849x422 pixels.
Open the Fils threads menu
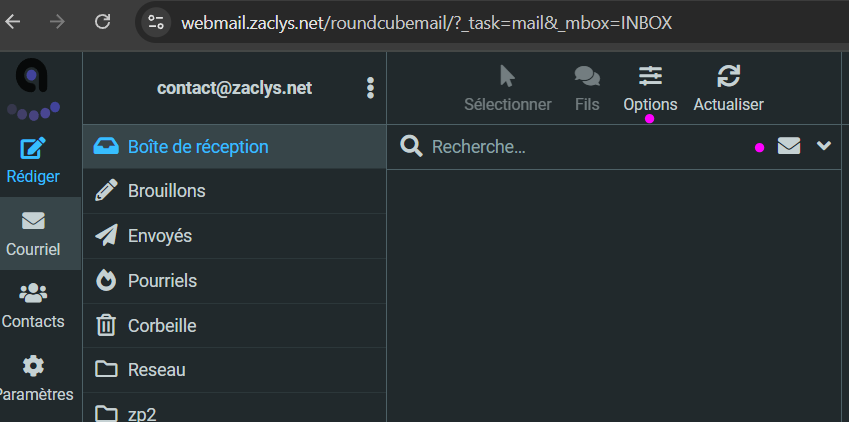point(588,77)
